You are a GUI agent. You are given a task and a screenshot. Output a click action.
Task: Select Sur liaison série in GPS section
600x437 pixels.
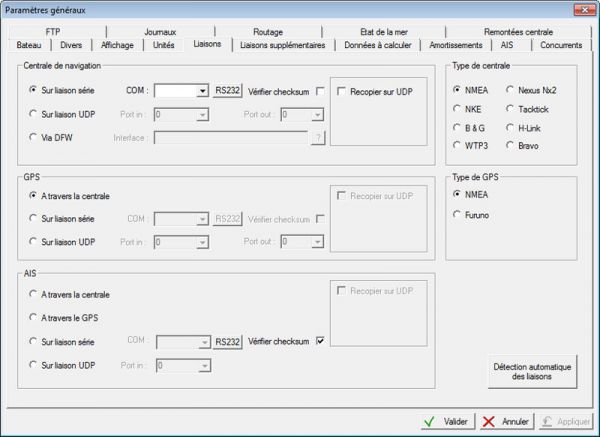pyautogui.click(x=34, y=217)
